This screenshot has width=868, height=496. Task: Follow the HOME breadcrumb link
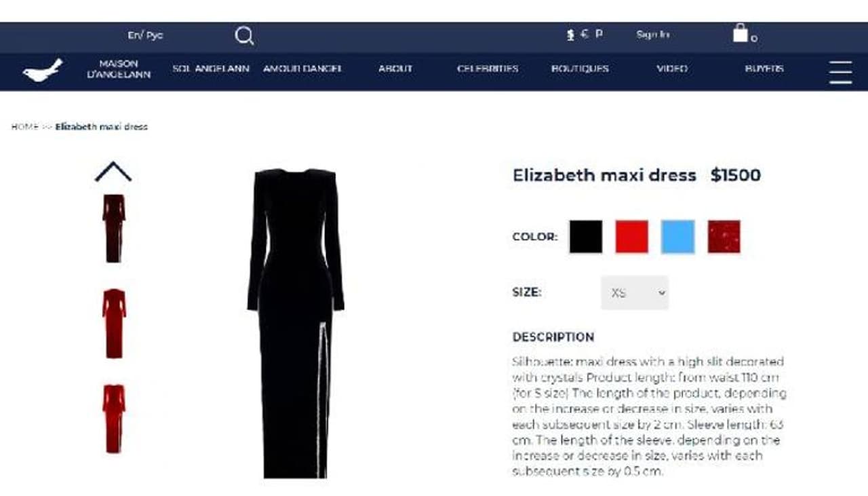pyautogui.click(x=24, y=127)
